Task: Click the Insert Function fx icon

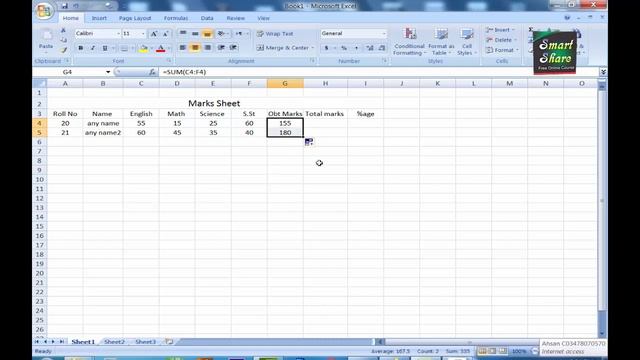Action: pyautogui.click(x=152, y=72)
